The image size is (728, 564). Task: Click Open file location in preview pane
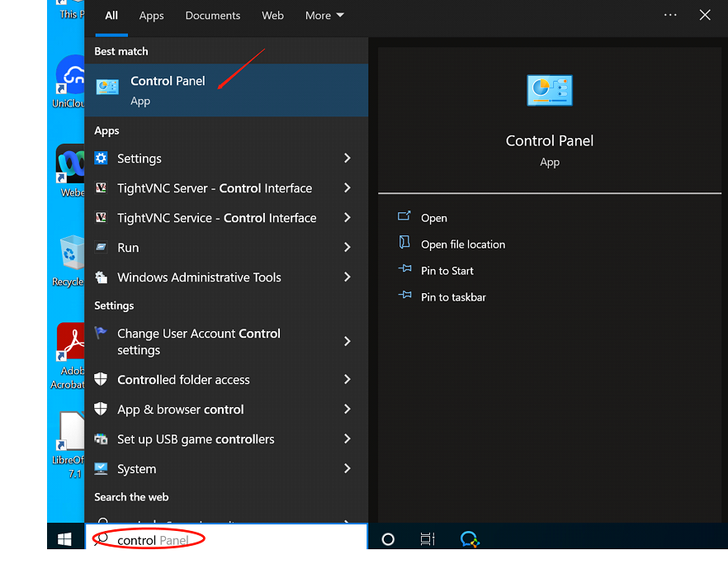point(463,244)
